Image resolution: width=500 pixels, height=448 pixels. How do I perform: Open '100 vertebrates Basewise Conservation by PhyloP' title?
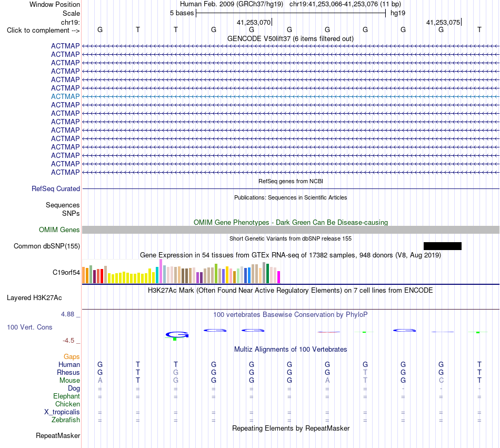(x=291, y=315)
